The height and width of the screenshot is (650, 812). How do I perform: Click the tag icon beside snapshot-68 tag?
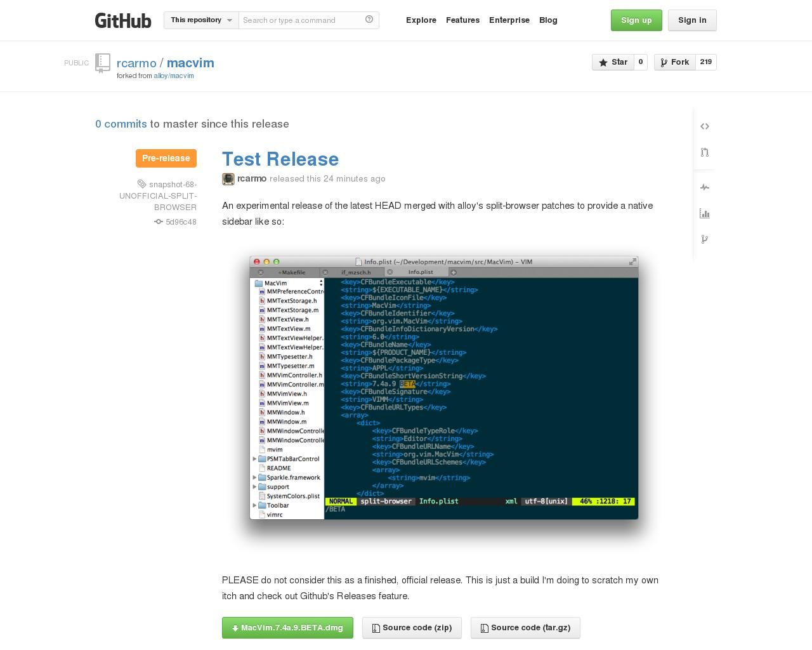coord(142,184)
